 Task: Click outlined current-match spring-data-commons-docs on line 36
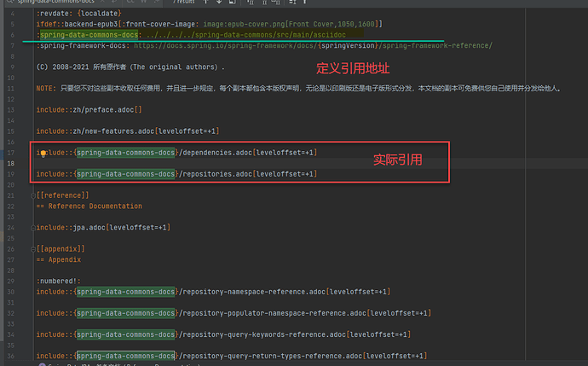125,356
